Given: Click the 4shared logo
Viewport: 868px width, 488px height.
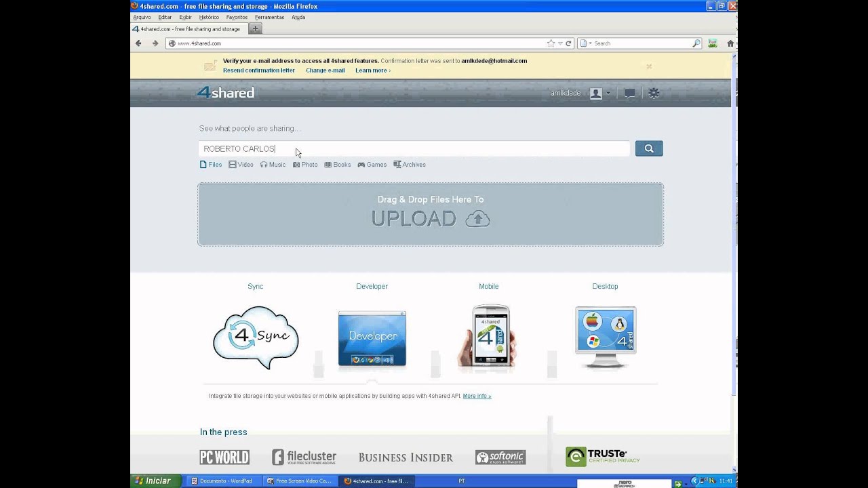Looking at the screenshot, I should coord(226,92).
